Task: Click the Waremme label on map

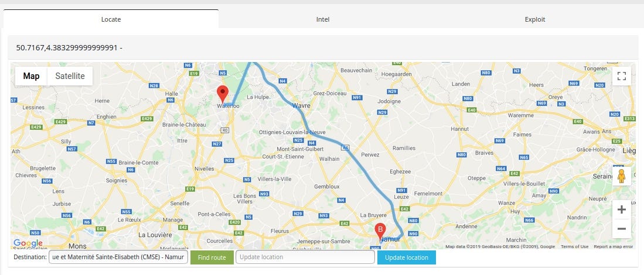Action: pyautogui.click(x=520, y=115)
